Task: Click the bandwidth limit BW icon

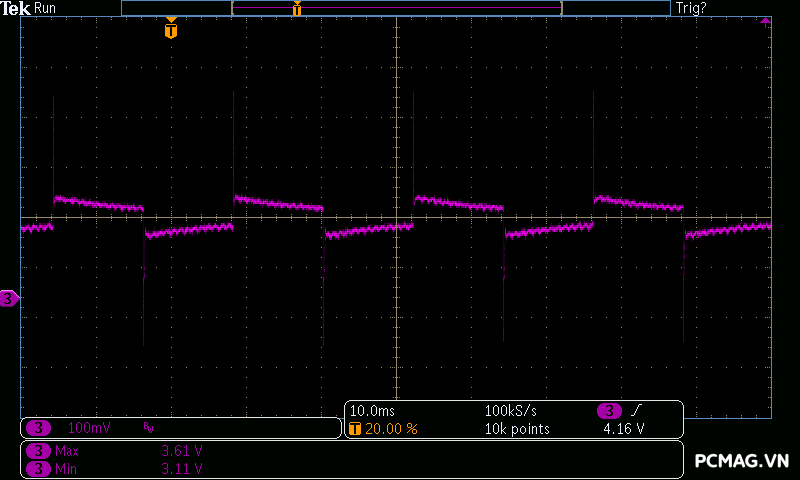Action: tap(148, 428)
